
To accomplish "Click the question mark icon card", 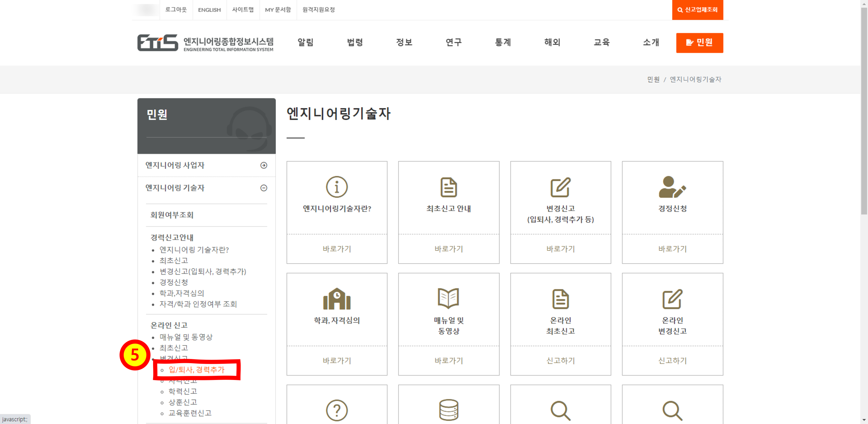I will tap(336, 410).
